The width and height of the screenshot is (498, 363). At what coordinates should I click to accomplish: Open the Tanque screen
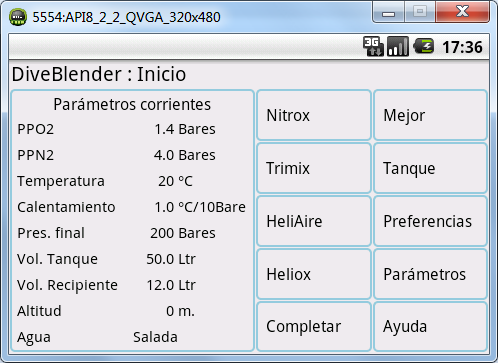tap(430, 168)
